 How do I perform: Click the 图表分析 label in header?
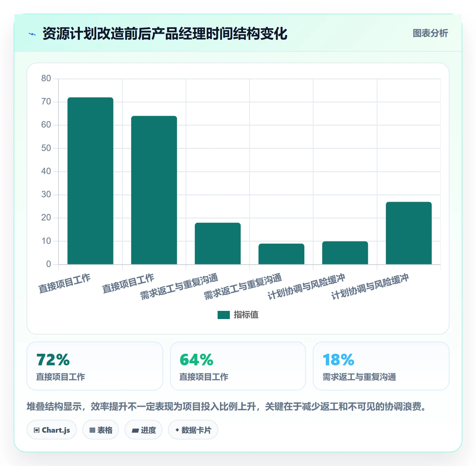pyautogui.click(x=430, y=33)
